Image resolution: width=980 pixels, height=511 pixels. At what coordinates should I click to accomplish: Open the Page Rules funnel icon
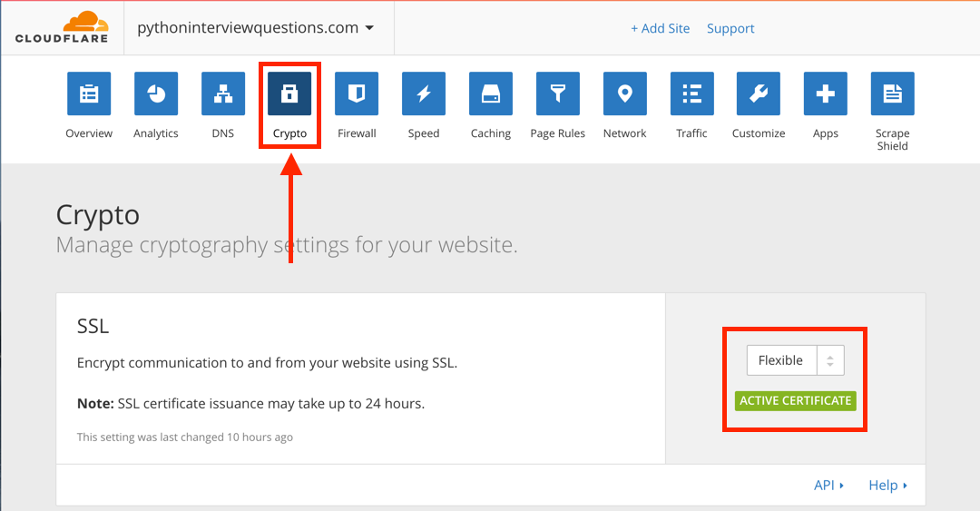[557, 93]
